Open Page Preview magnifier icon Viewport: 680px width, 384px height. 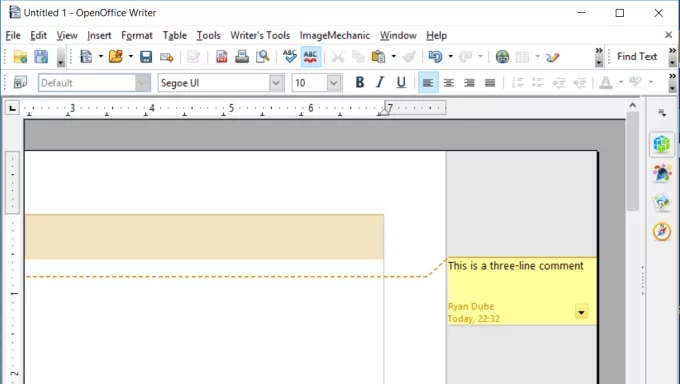pos(262,57)
